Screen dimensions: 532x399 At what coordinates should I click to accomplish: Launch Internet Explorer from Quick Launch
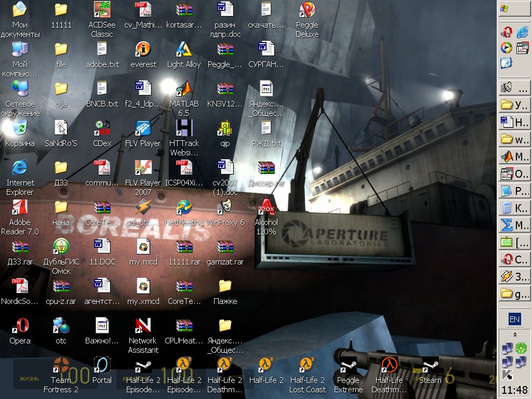(x=523, y=32)
